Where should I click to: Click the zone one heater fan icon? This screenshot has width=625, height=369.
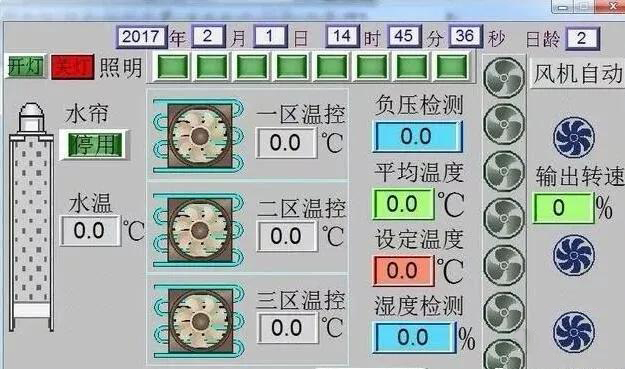point(199,136)
